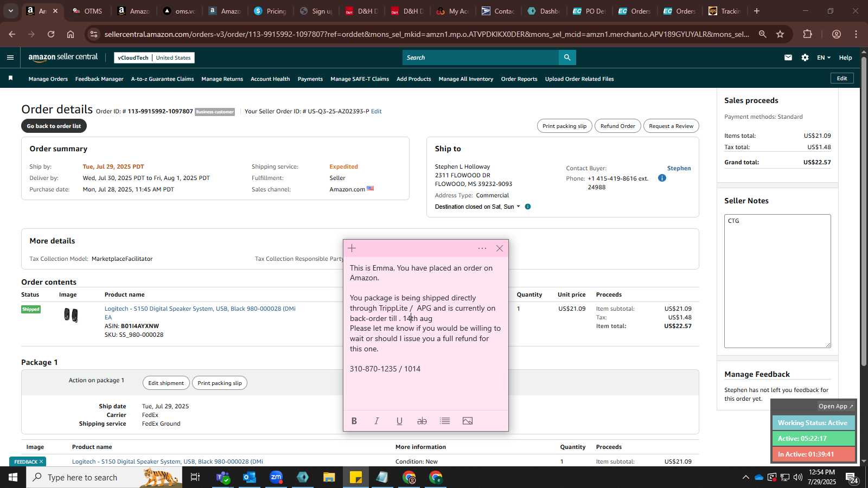Open the Feedback Manager menu item

[x=99, y=79]
